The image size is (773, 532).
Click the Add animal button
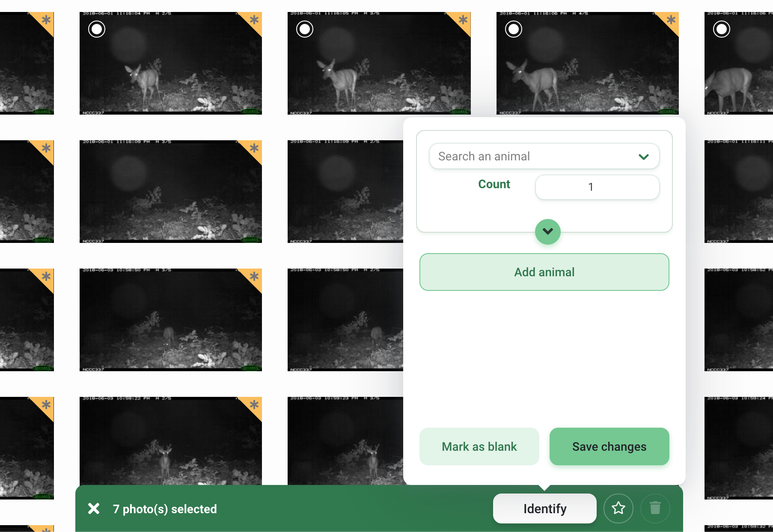544,272
